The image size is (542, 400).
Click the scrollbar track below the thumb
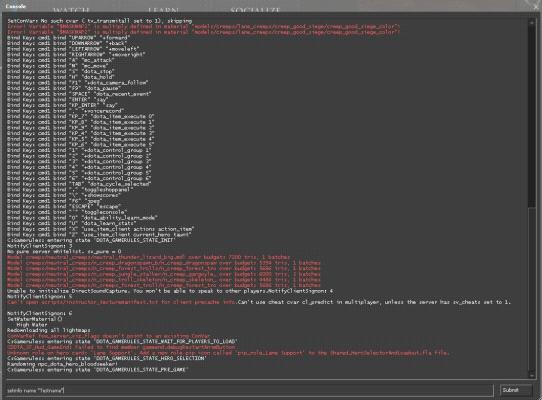pos(531,289)
